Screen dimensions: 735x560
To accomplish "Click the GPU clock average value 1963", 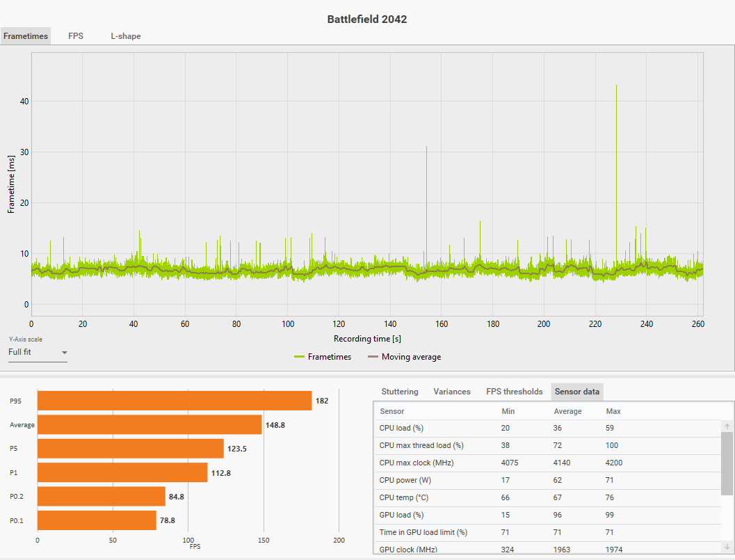I will coord(562,549).
